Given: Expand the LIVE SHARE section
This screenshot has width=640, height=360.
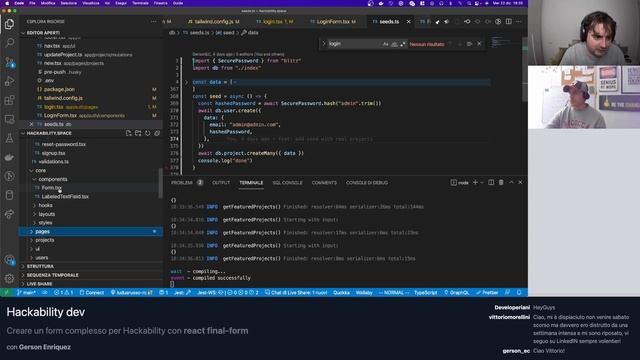Looking at the screenshot, I should [39, 284].
